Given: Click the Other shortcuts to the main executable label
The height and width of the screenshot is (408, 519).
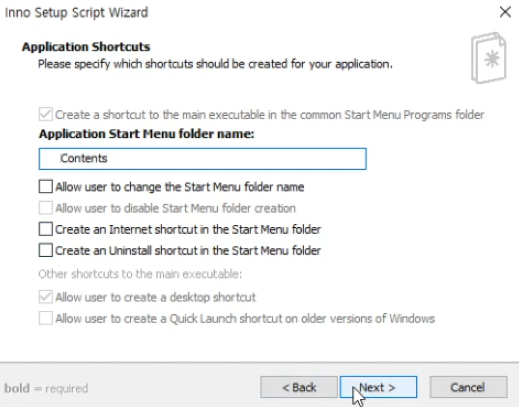Looking at the screenshot, I should (140, 274).
